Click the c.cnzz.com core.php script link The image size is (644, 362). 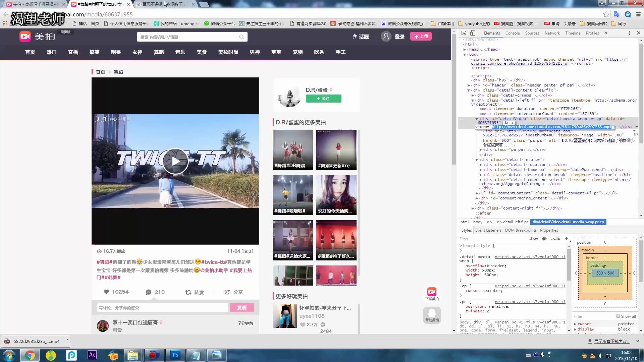tap(548, 61)
